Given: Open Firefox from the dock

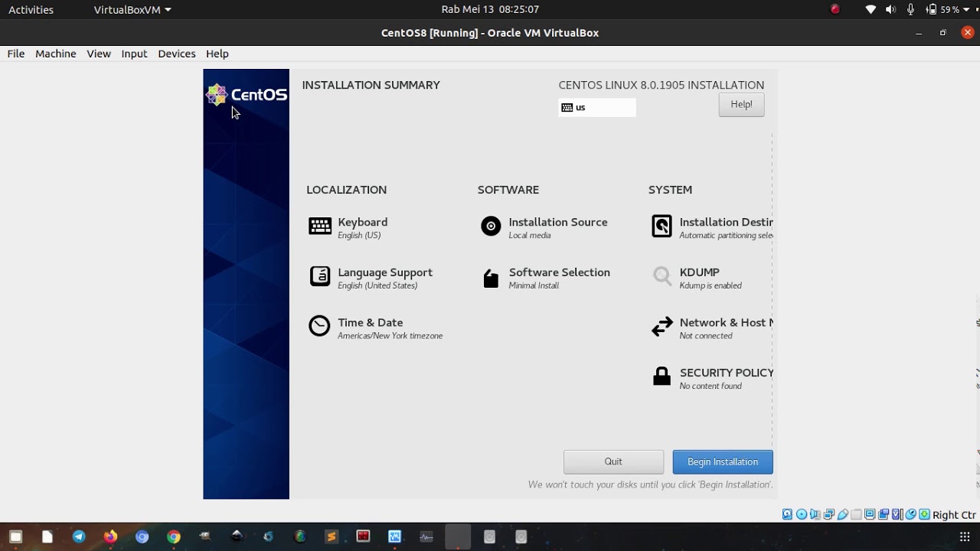Looking at the screenshot, I should (110, 536).
